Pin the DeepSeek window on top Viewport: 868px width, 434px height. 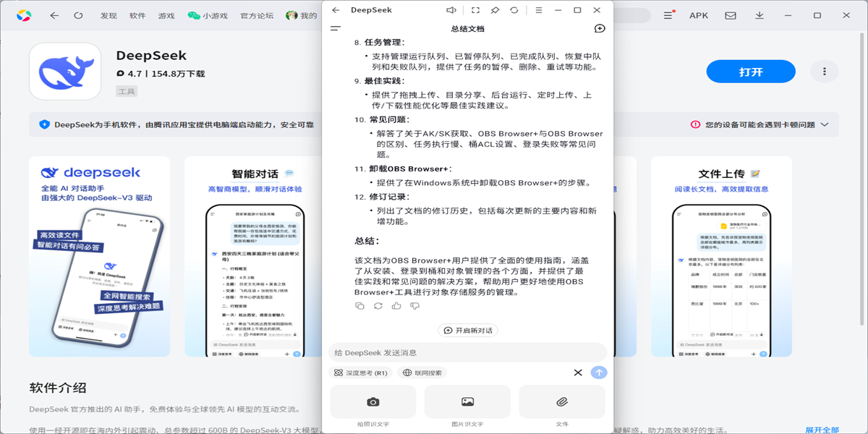point(495,10)
